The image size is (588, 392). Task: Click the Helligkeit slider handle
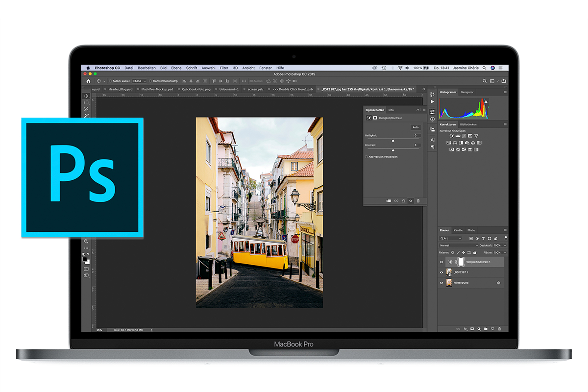pyautogui.click(x=393, y=140)
